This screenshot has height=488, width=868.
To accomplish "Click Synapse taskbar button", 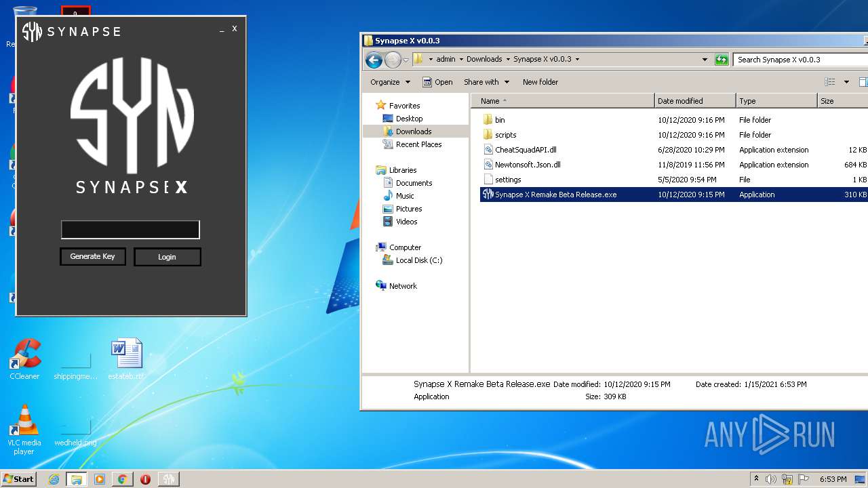I will click(x=169, y=479).
